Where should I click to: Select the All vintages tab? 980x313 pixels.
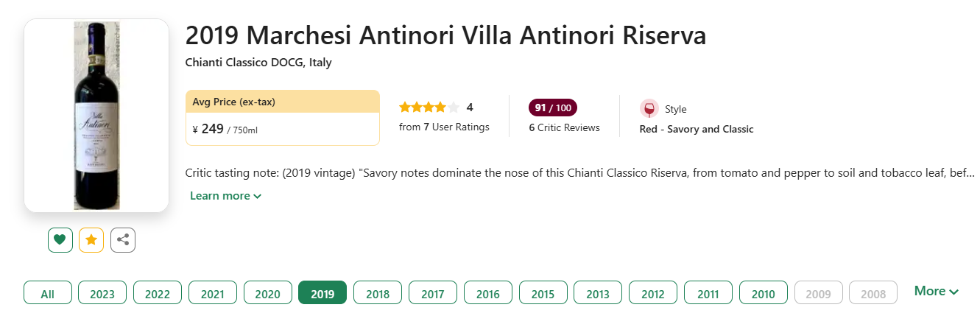point(48,294)
